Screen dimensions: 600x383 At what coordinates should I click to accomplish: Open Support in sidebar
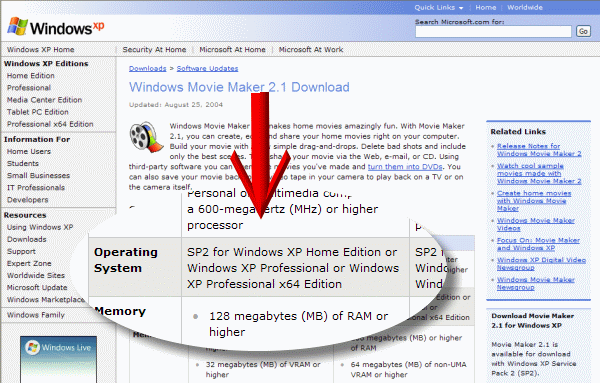click(21, 251)
